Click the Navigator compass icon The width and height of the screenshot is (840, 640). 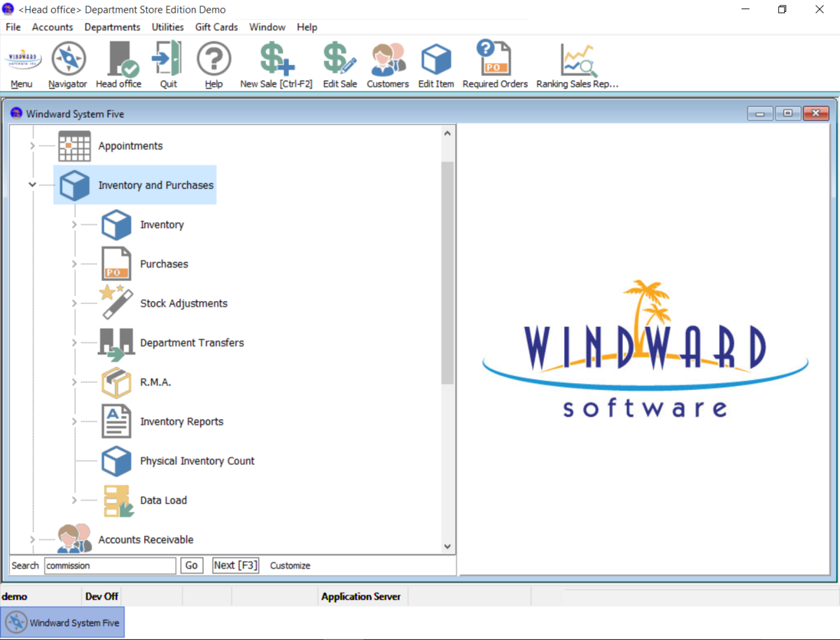click(68, 60)
